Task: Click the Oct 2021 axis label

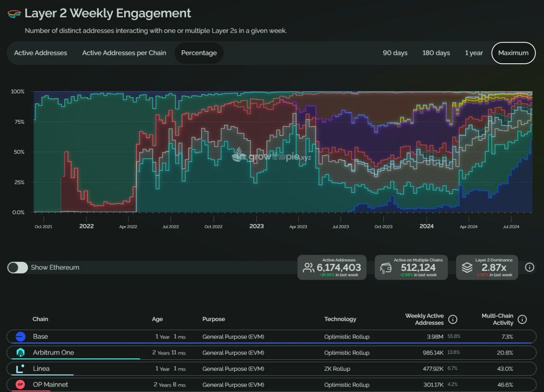Action: pyautogui.click(x=43, y=227)
